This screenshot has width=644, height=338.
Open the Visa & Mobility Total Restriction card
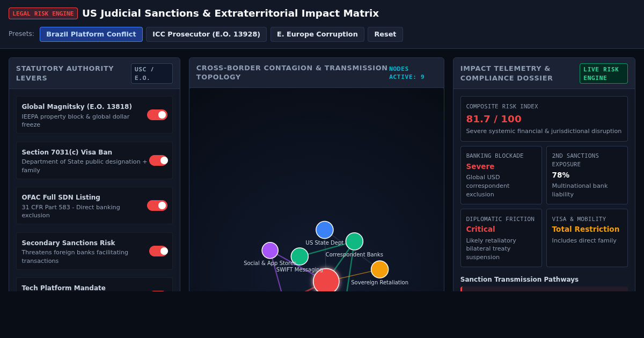tap(587, 238)
